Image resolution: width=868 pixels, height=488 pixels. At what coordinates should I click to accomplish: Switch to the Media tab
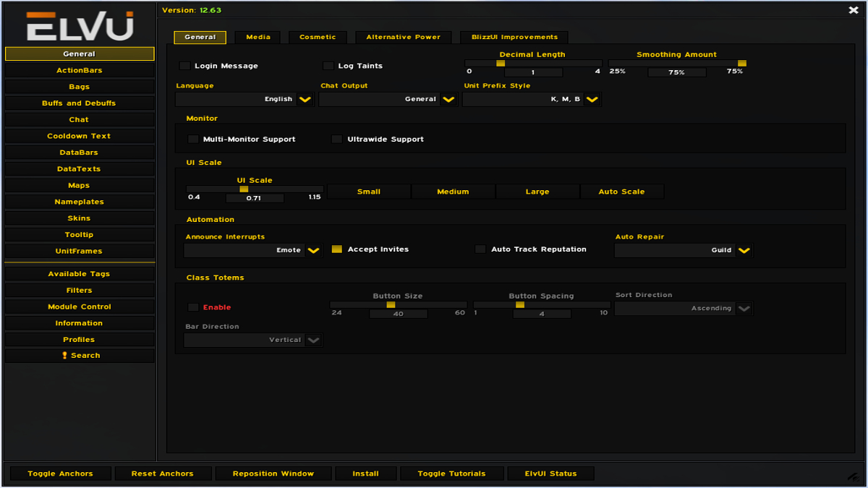point(258,37)
